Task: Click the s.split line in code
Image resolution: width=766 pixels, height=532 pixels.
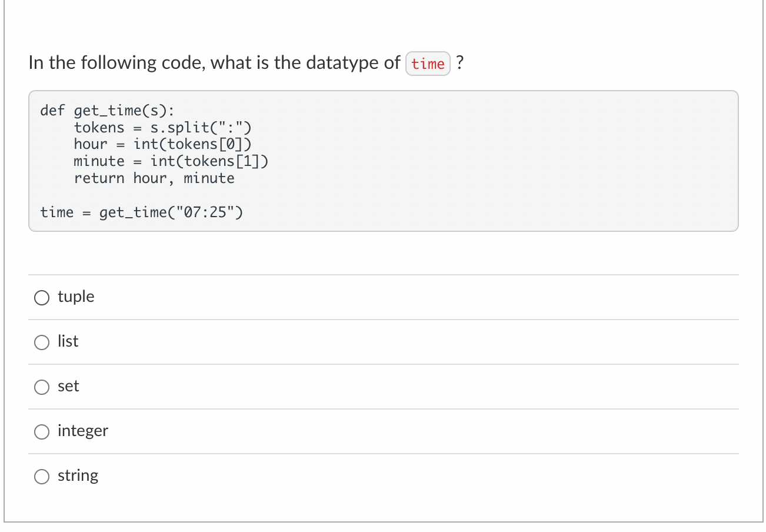Action: pos(163,127)
